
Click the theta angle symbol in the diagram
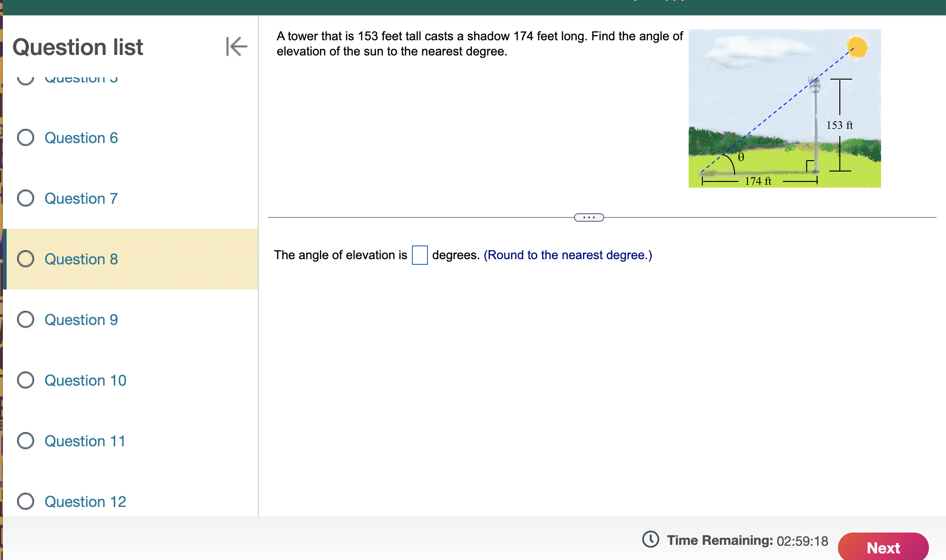tap(741, 157)
